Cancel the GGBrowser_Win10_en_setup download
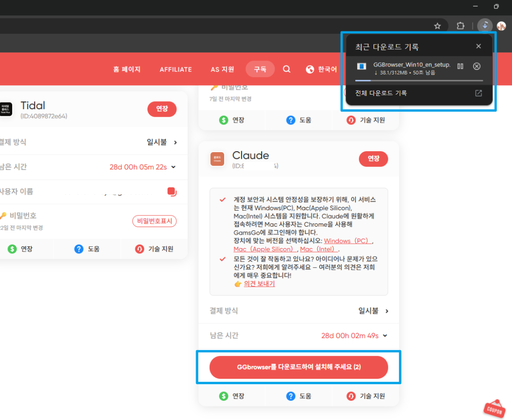512x420 pixels. pyautogui.click(x=477, y=66)
